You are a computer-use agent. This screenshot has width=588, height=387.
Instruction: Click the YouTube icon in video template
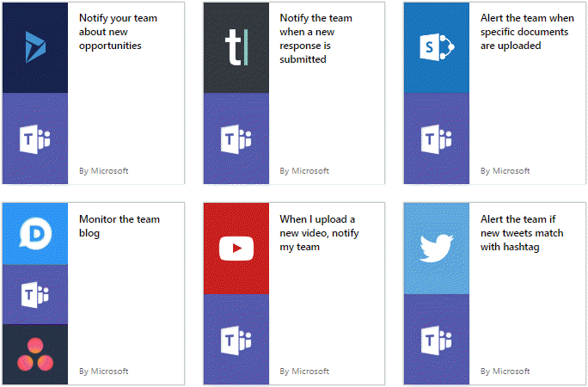tap(236, 249)
